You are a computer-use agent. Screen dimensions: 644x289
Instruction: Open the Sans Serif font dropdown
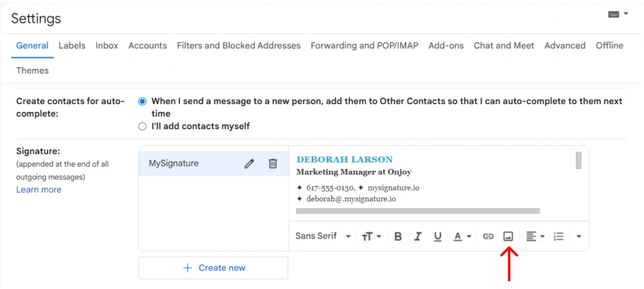coord(323,236)
